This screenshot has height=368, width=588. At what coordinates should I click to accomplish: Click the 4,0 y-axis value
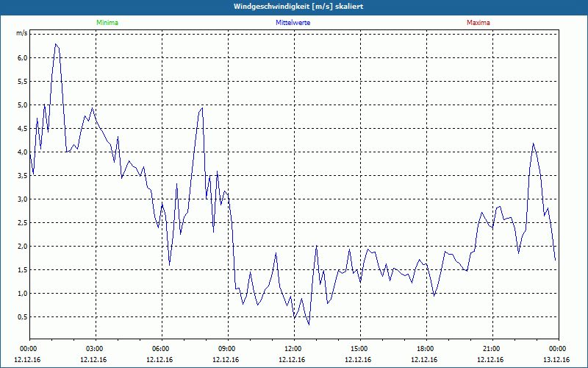coord(23,152)
